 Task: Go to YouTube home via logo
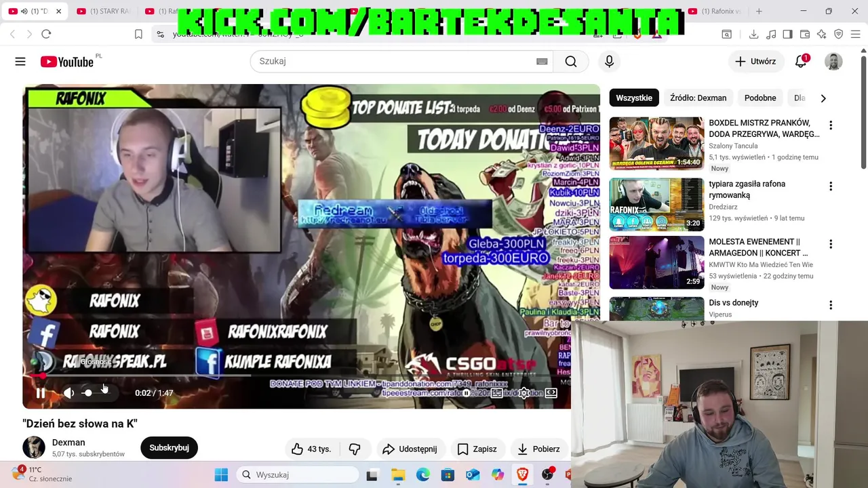(66, 62)
